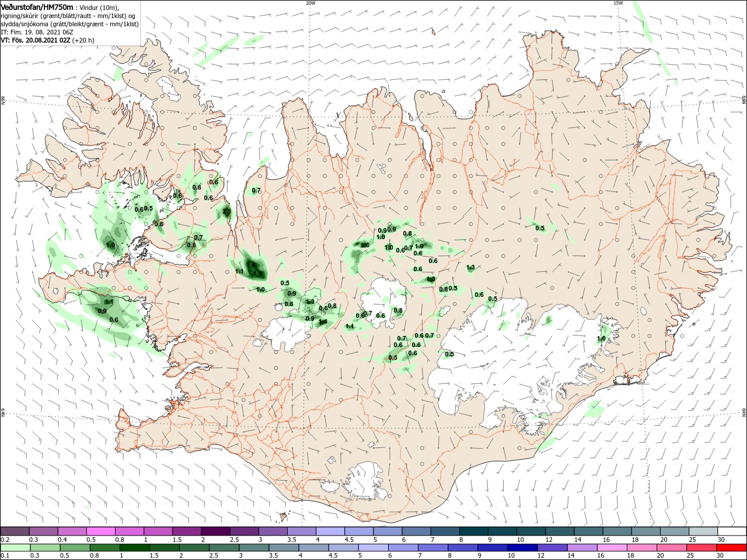The height and width of the screenshot is (560, 747).
Task: Pick the deep blue 10 rain legend swatch
Action: click(523, 548)
